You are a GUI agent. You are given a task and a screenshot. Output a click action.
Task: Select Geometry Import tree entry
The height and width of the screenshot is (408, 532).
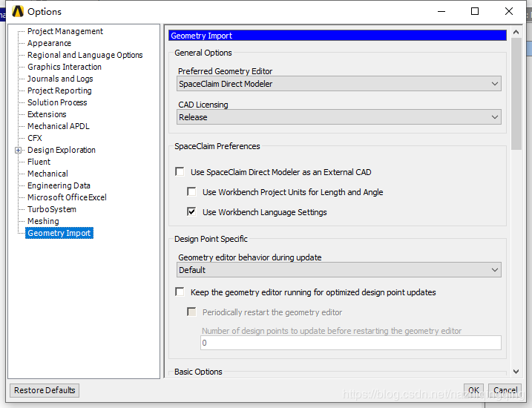59,233
